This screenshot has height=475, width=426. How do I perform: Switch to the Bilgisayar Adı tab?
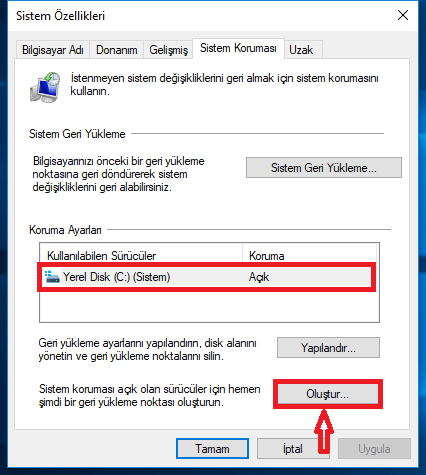click(x=53, y=50)
